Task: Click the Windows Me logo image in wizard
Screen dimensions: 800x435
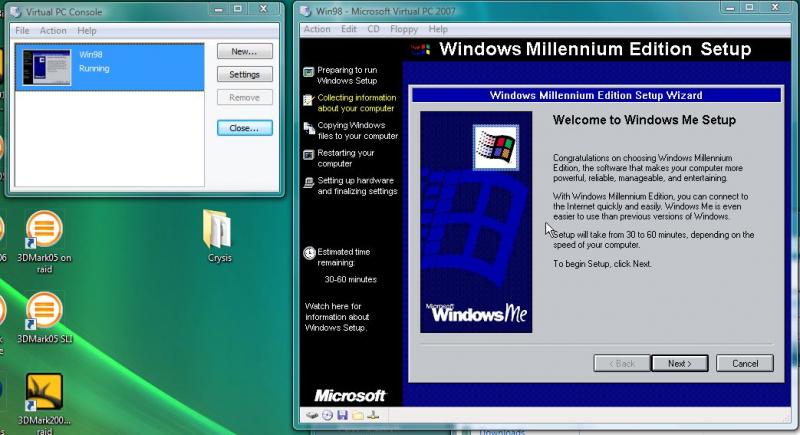Action: click(x=476, y=222)
